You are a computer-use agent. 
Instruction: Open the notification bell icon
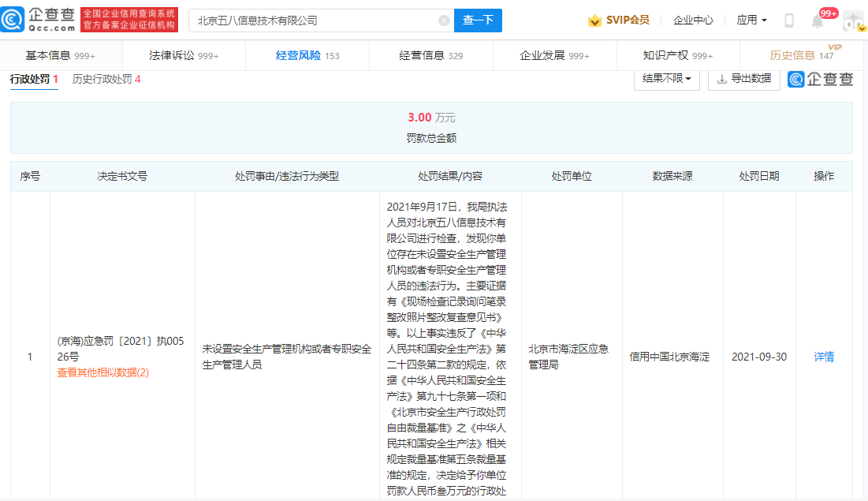(x=818, y=21)
